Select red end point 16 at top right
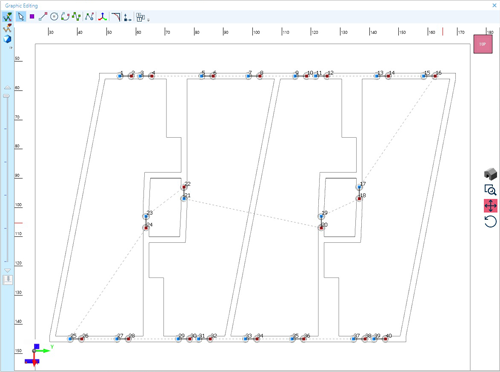Image resolution: width=500 pixels, height=372 pixels. pos(435,76)
